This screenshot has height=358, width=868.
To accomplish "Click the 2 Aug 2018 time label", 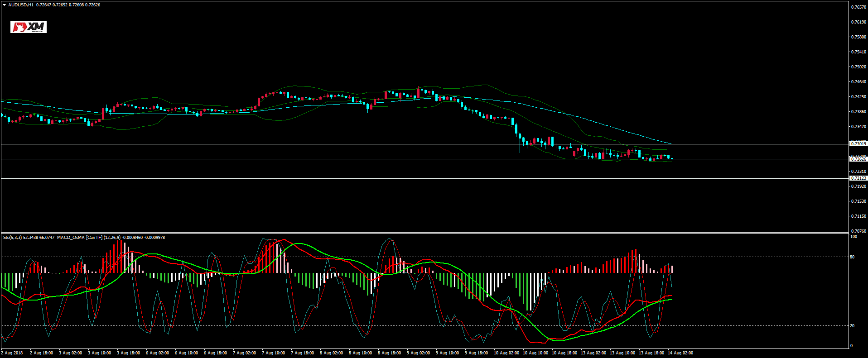I will pos(12,353).
